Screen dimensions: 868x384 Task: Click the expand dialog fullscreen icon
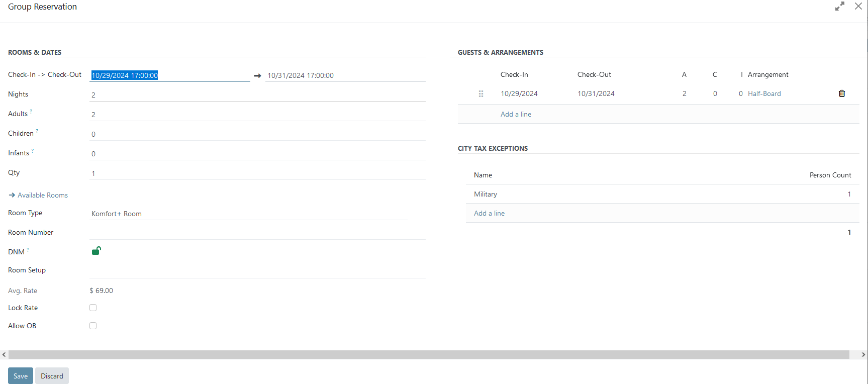click(x=840, y=7)
